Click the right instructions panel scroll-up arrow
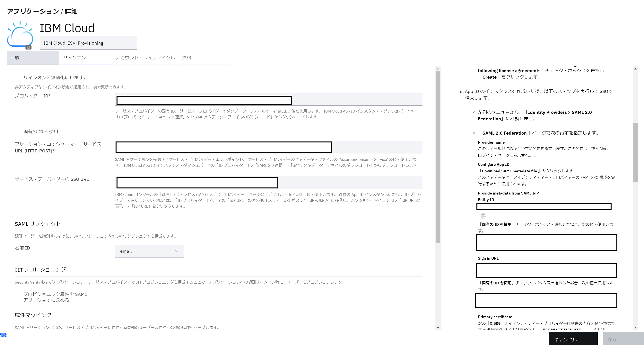 635,69
